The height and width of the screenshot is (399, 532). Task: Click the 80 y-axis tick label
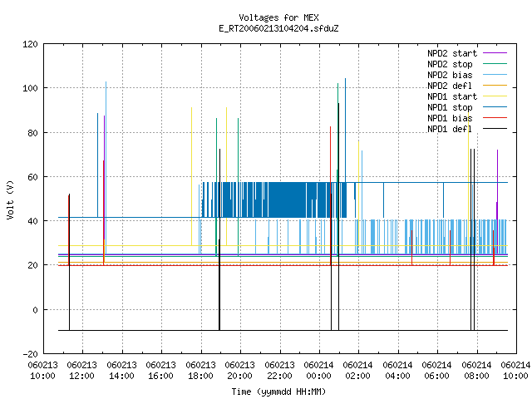tap(32, 133)
